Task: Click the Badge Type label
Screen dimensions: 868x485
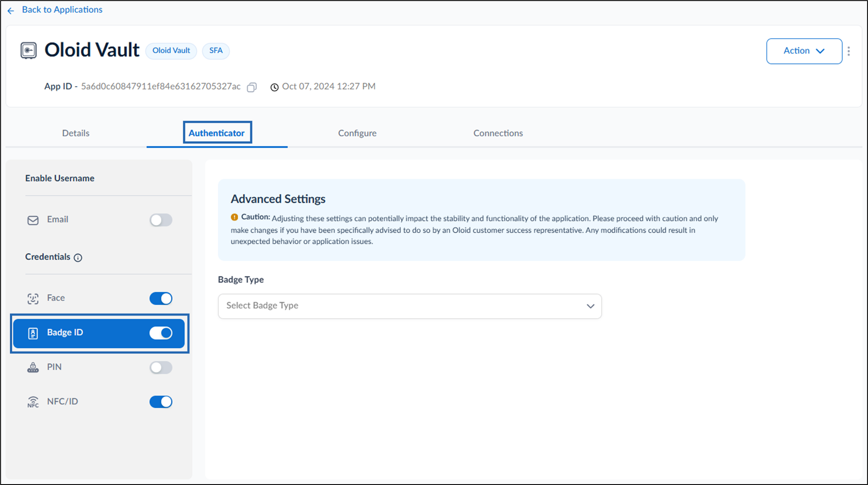Action: (241, 280)
